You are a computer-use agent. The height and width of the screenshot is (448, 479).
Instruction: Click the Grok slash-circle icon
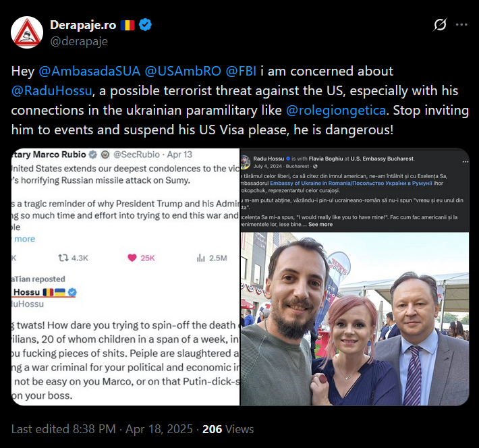[440, 25]
